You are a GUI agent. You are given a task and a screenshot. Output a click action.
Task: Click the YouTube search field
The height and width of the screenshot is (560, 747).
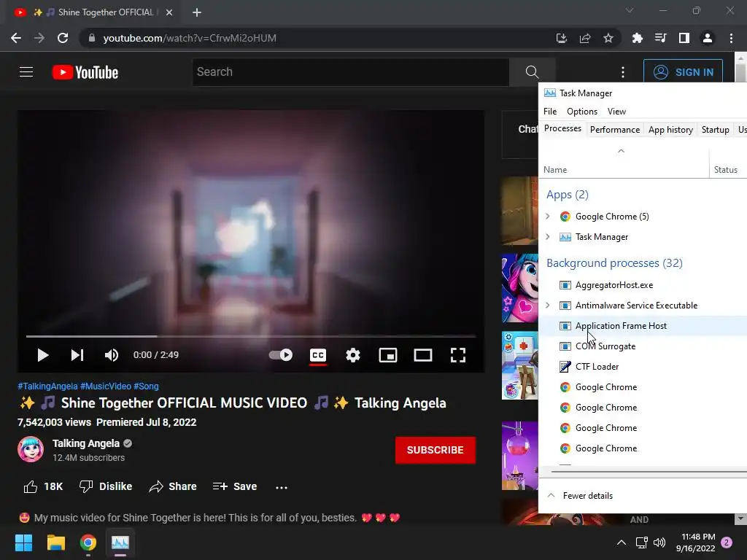[x=351, y=72]
